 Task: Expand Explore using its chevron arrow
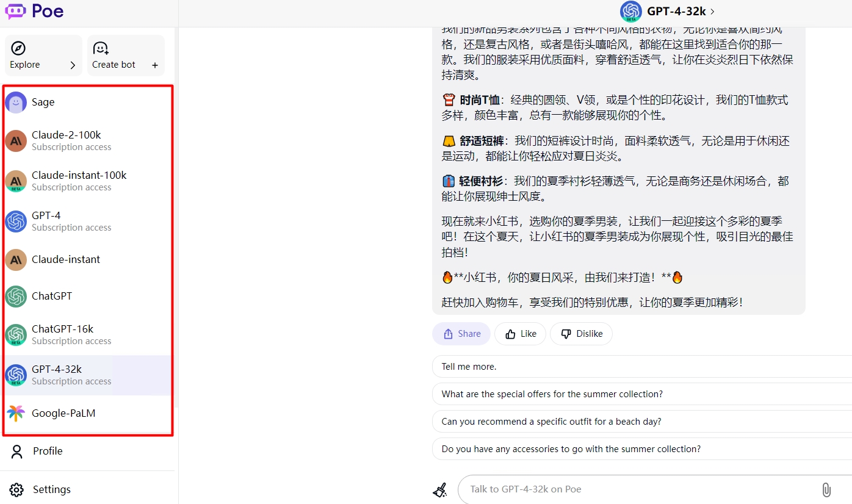point(73,65)
